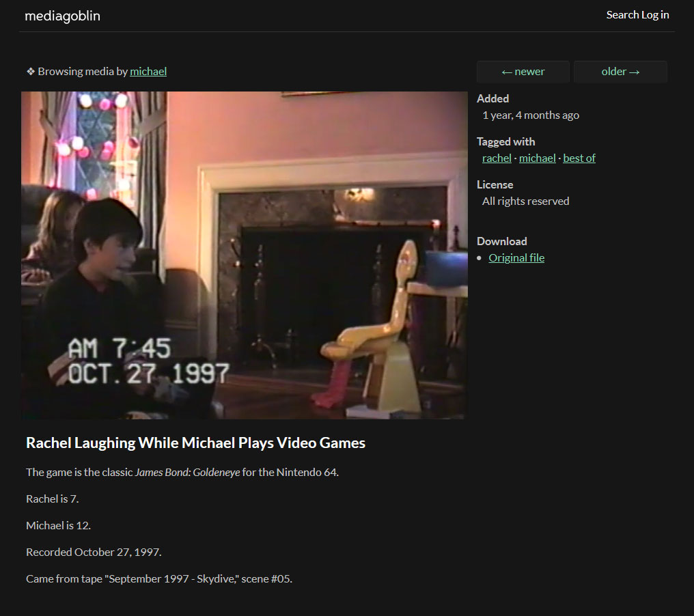Screen dimensions: 694x616
Task: Click Log in in the header
Action: 655,14
